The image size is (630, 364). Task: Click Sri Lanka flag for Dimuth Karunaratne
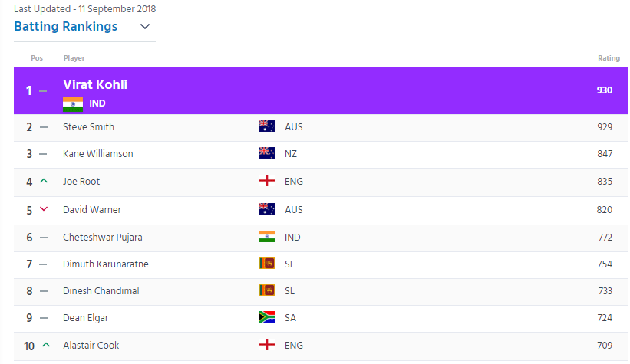[267, 264]
